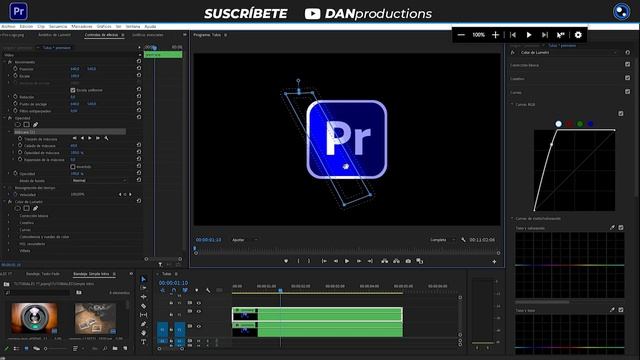Open Color de Lumetri effect dropdown

point(569,53)
